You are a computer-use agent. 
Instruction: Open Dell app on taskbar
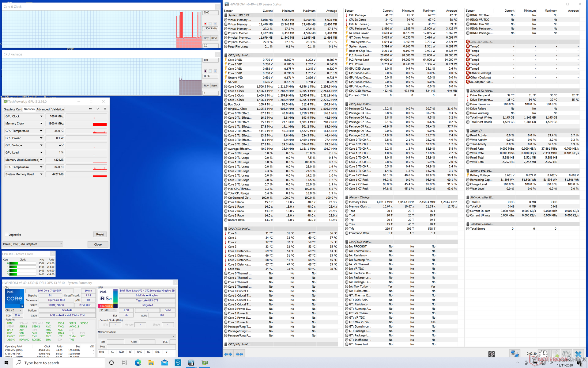point(178,363)
